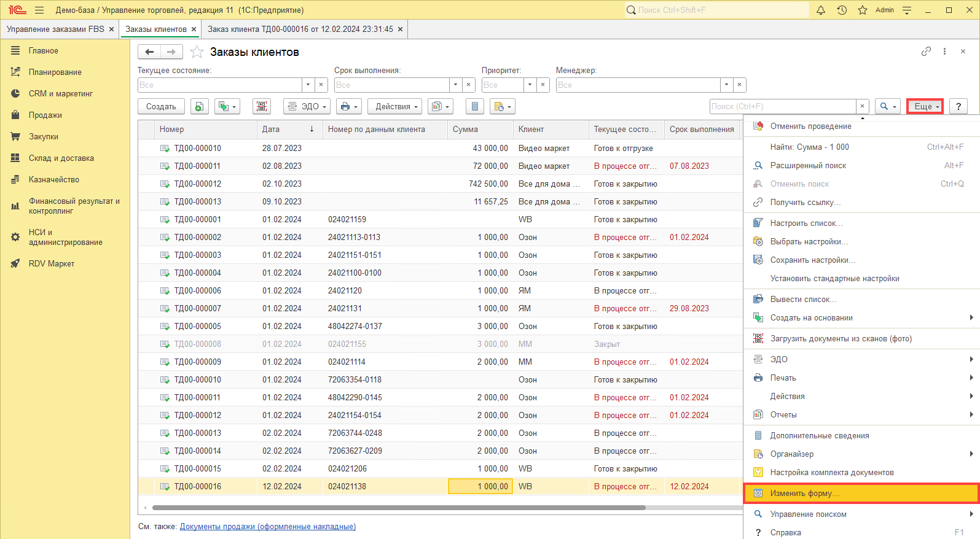This screenshot has height=539, width=980.
Task: Click the scan barcode toolbar icon
Action: pos(262,106)
